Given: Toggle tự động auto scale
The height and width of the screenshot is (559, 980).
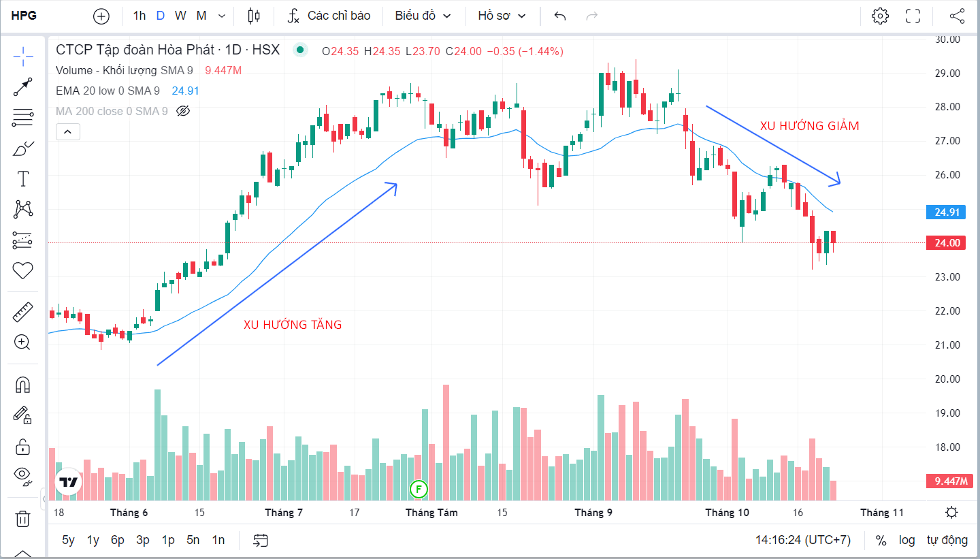Looking at the screenshot, I should click(x=947, y=541).
